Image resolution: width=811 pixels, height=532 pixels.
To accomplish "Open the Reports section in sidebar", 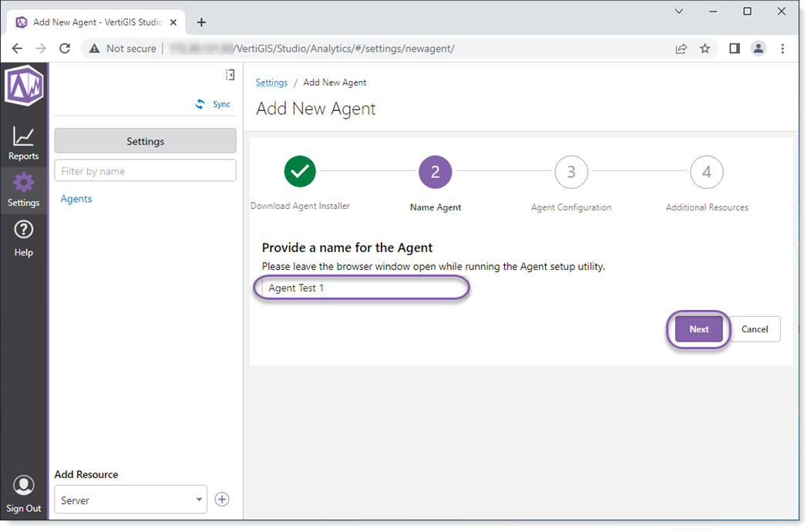I will click(x=24, y=143).
